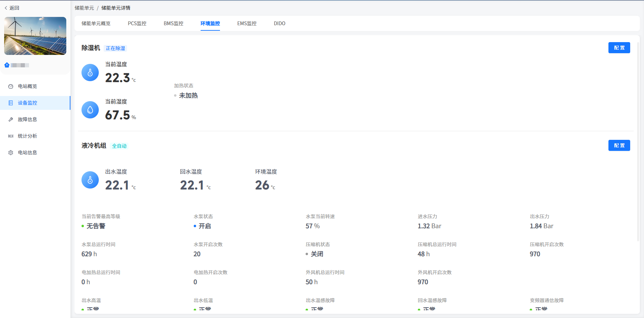Click the humidity water-drop icon

pyautogui.click(x=90, y=110)
